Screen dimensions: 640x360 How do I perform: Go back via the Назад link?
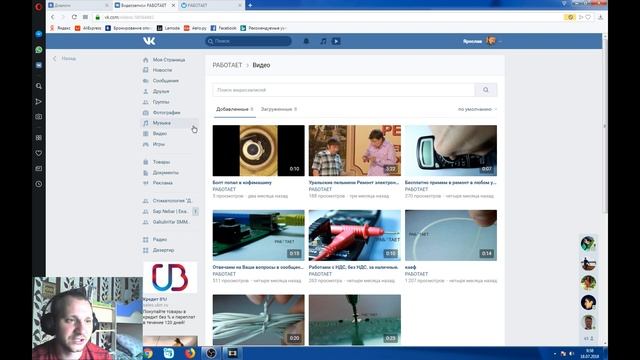(x=64, y=59)
